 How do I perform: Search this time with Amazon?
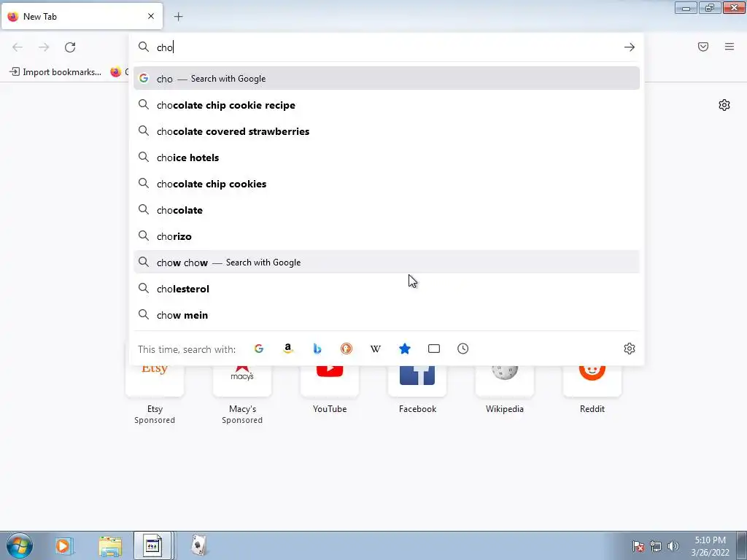pyautogui.click(x=287, y=349)
